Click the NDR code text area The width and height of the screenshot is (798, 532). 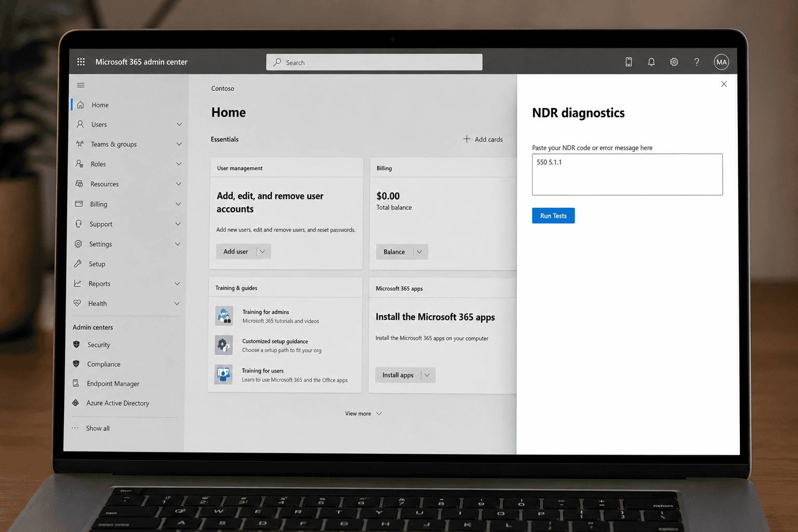(x=627, y=175)
